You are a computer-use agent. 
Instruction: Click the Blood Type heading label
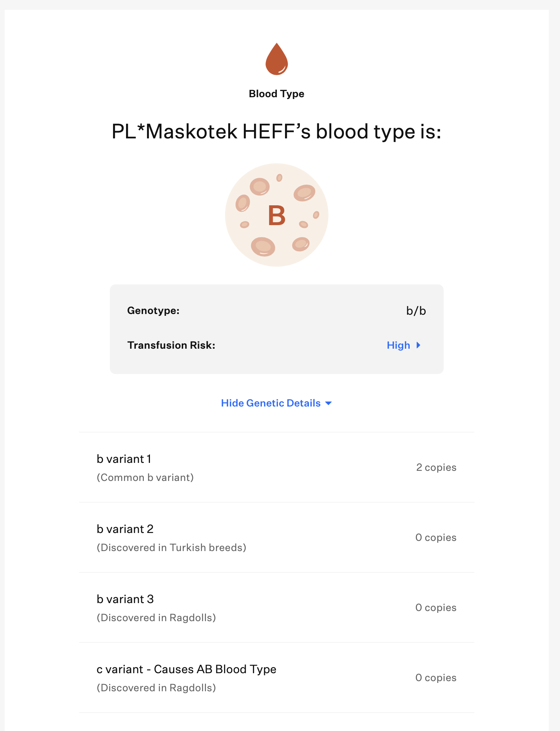pyautogui.click(x=276, y=94)
